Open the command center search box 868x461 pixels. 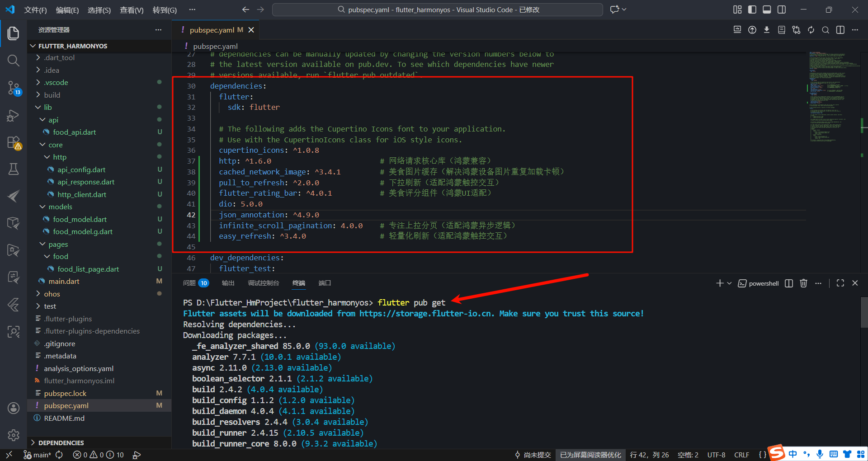click(x=438, y=9)
